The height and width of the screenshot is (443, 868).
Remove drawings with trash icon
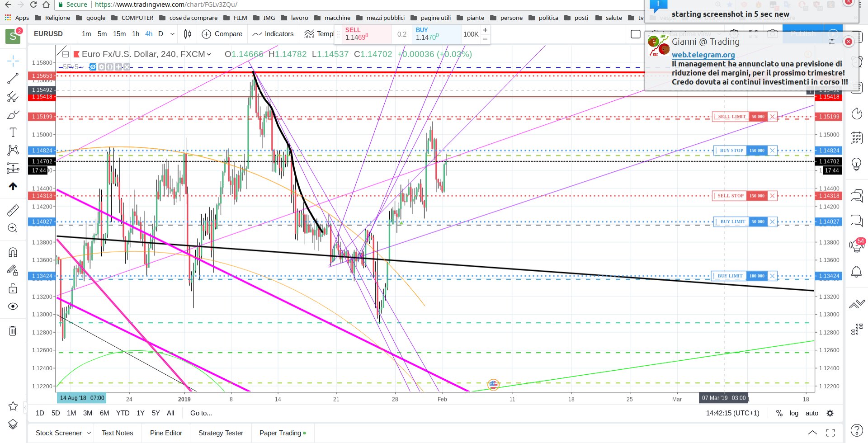click(13, 331)
